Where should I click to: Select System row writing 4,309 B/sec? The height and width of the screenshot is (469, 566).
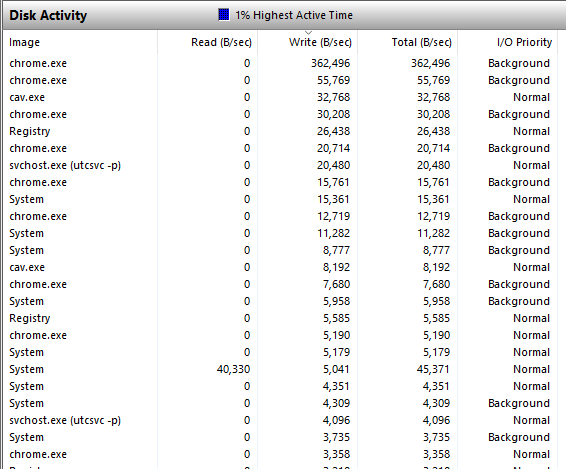tap(280, 403)
